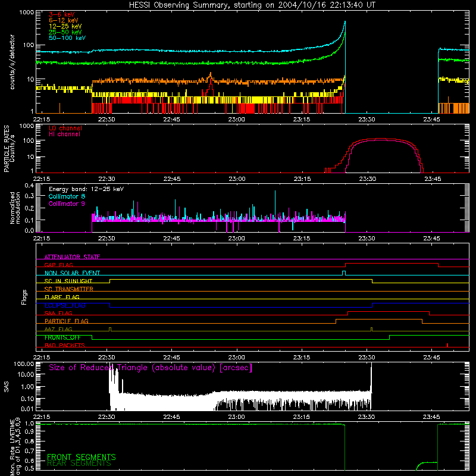Screen dimensions: 476x476
Task: Click the SAS axis label
Action: (6, 387)
